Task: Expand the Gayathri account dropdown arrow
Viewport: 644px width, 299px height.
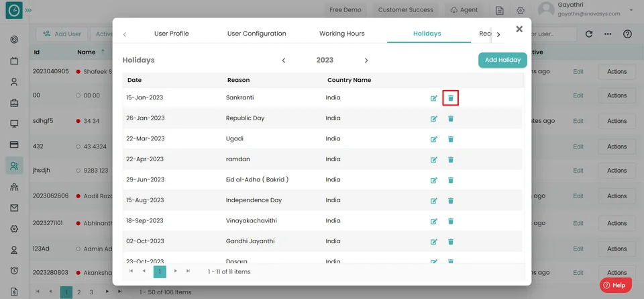Action: [631, 10]
